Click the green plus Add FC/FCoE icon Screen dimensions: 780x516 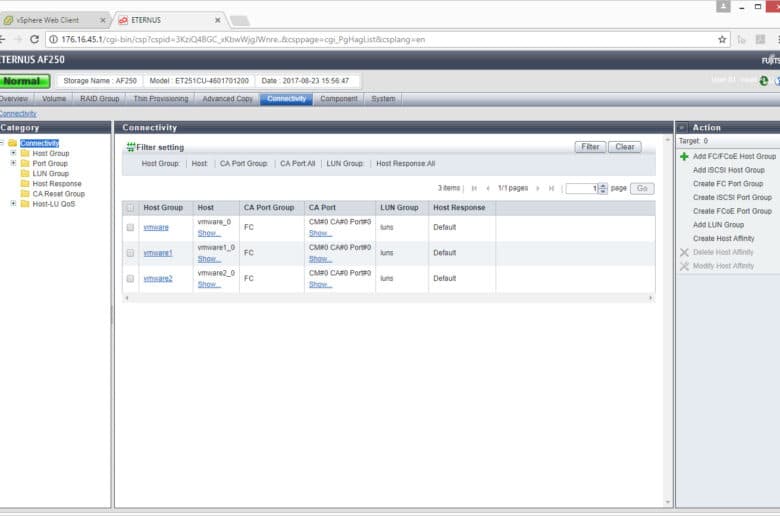tap(684, 156)
